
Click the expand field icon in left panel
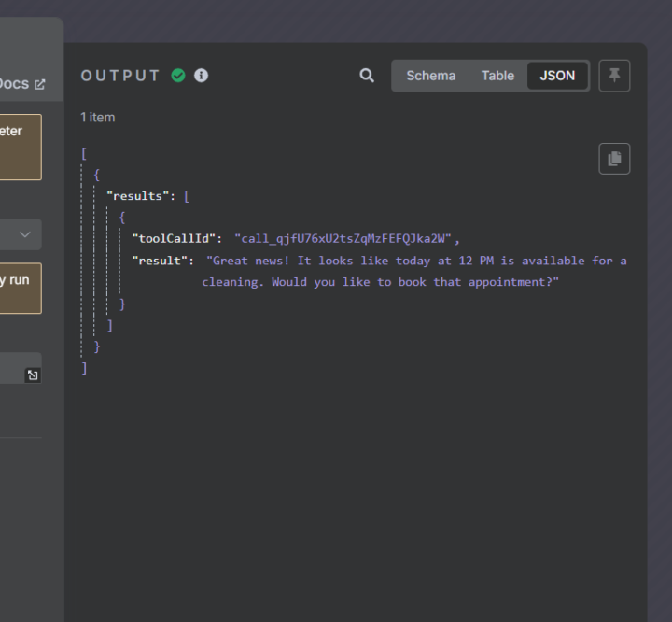coord(33,375)
